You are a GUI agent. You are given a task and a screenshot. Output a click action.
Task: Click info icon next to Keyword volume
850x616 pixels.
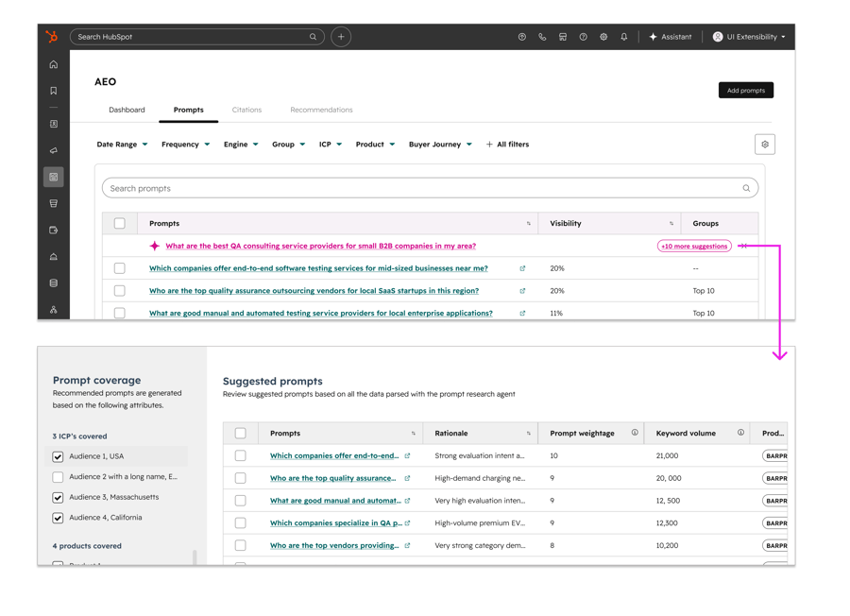740,433
